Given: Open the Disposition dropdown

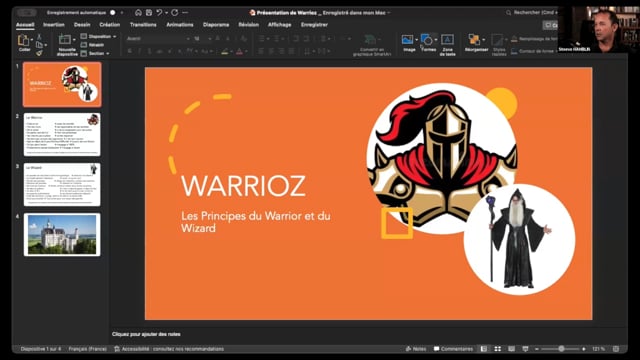Looking at the screenshot, I should click(98, 36).
